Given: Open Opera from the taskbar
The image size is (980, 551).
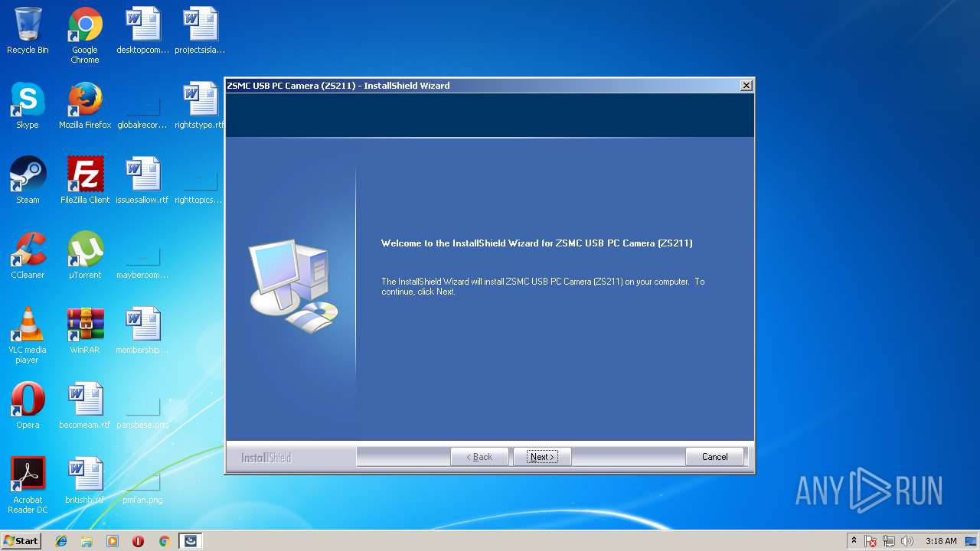Looking at the screenshot, I should (x=138, y=541).
